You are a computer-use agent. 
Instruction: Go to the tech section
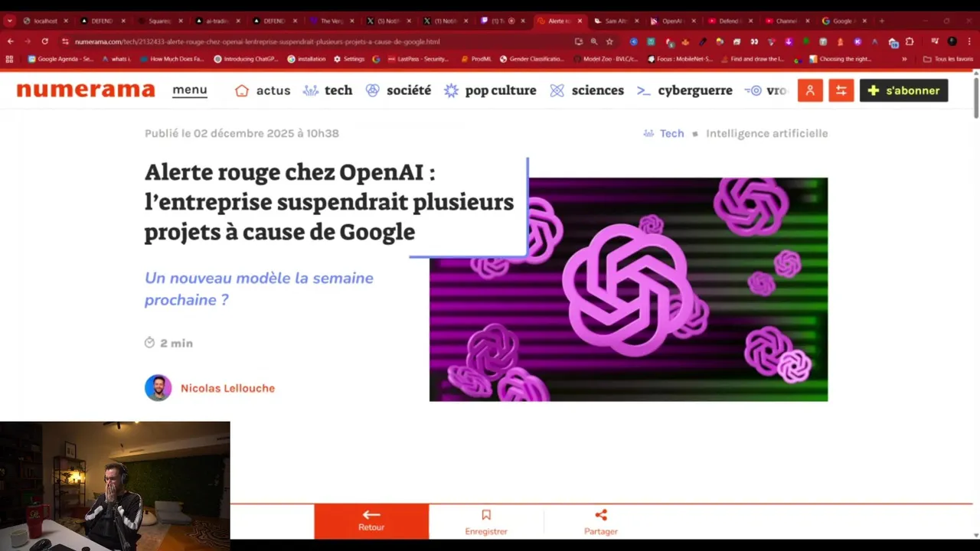coord(338,90)
